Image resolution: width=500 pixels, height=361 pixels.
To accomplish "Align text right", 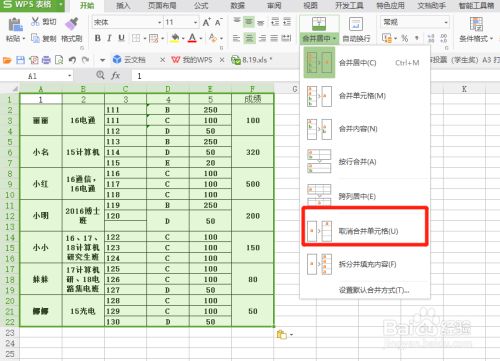I will click(x=262, y=38).
